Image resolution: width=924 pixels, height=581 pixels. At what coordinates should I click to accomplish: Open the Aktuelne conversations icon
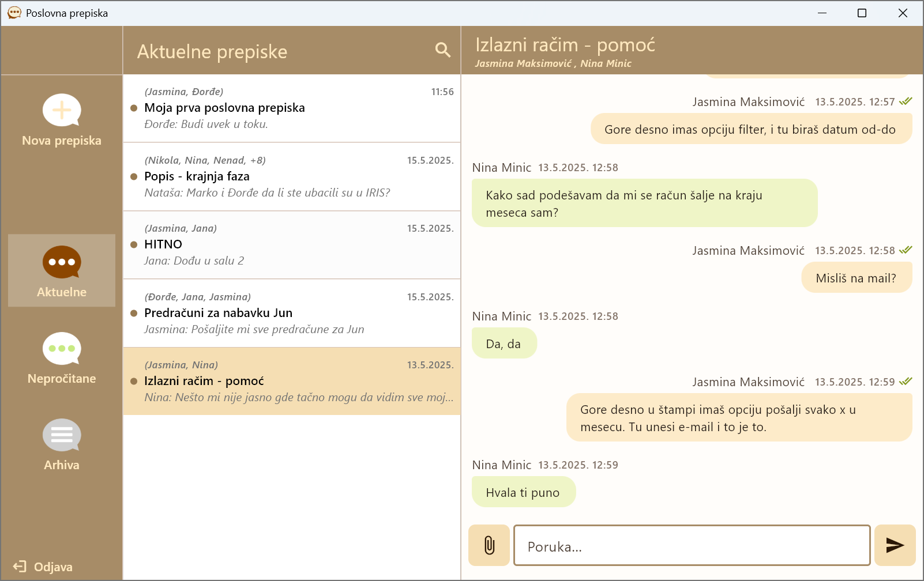(62, 262)
